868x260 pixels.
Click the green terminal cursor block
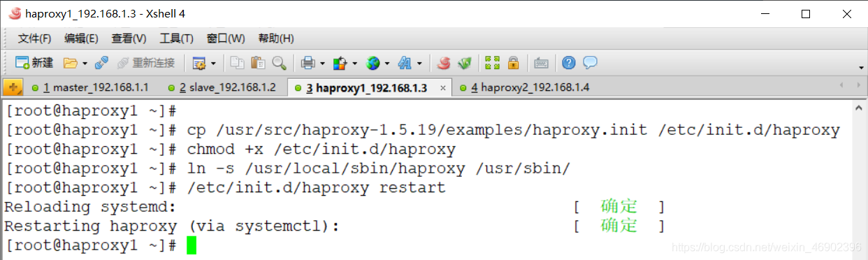191,245
